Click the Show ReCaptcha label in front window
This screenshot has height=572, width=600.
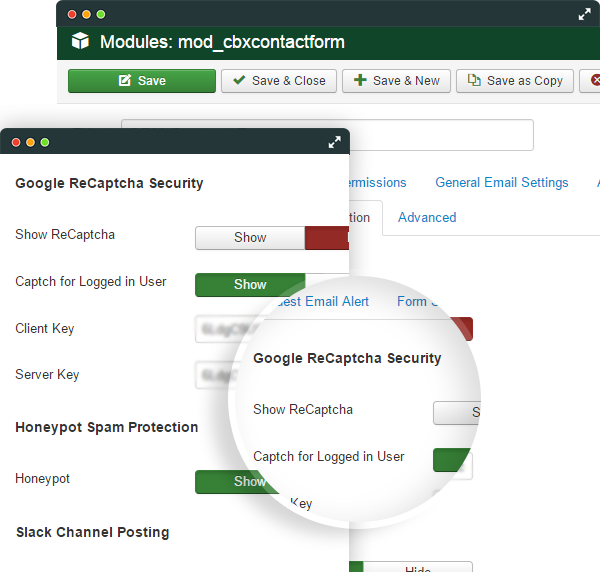[65, 235]
